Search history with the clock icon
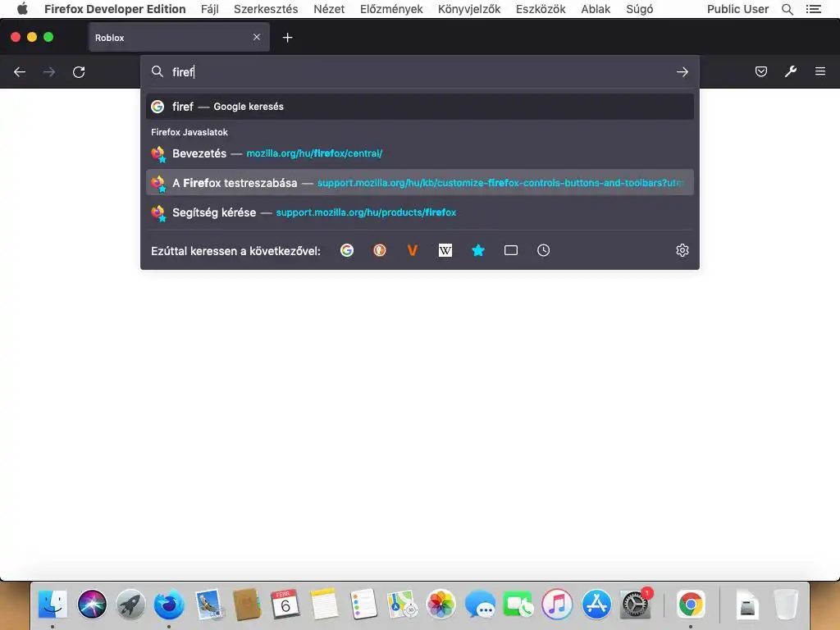Screen dimensions: 840x630 (543, 250)
